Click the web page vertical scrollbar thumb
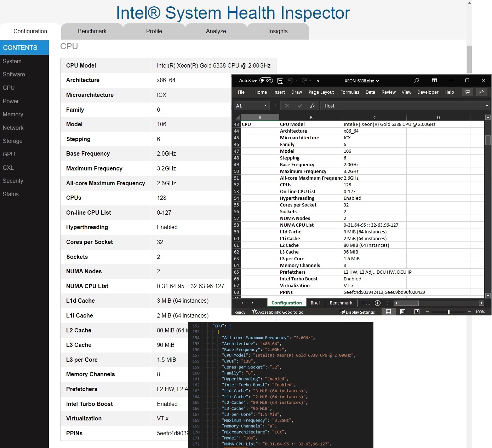The image size is (492, 448). click(469, 59)
